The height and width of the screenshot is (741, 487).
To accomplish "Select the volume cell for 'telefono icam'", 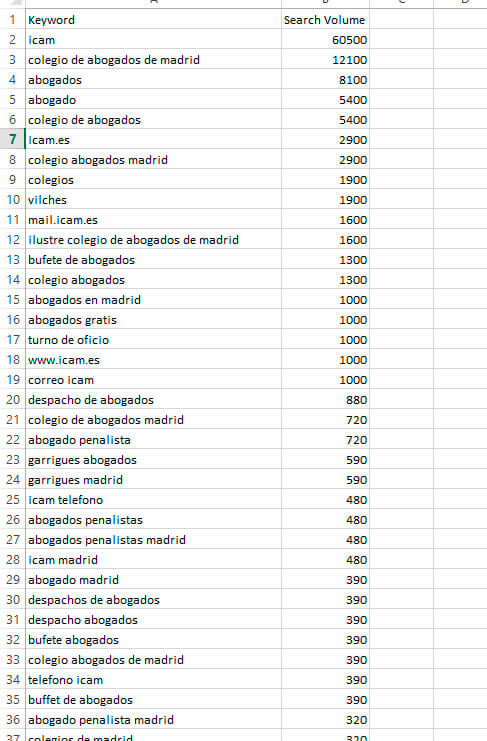I will click(x=325, y=680).
